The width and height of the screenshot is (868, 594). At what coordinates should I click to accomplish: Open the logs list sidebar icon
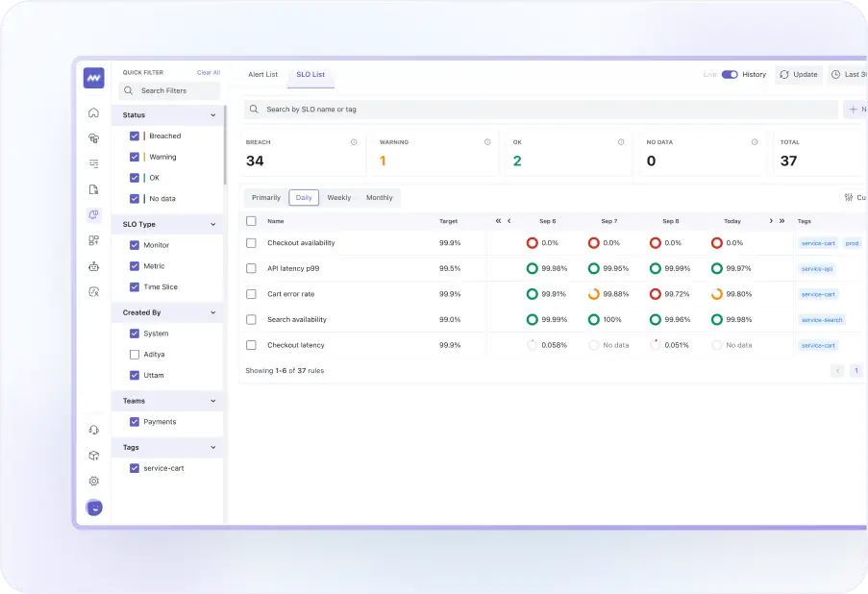click(93, 163)
